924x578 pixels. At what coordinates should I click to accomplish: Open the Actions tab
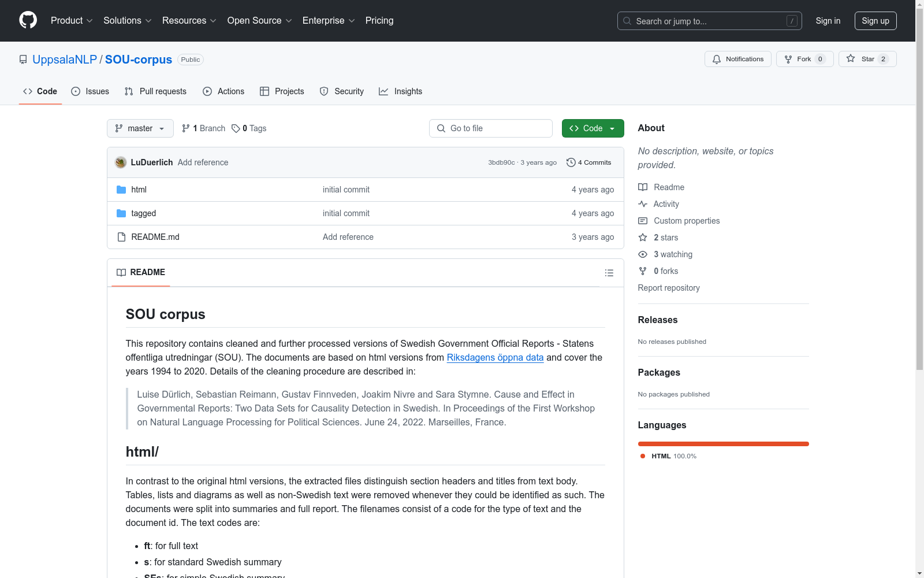[x=223, y=91]
